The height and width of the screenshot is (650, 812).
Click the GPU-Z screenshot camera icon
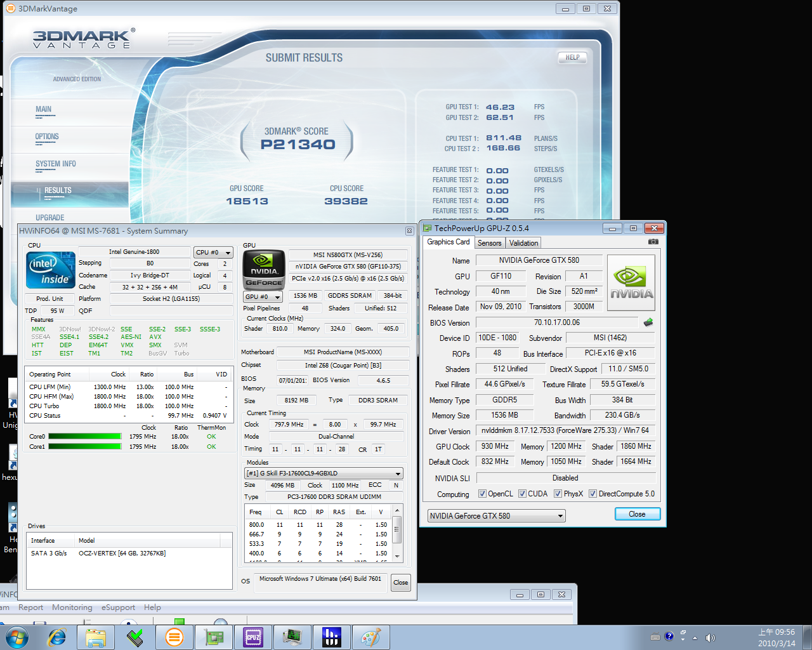point(653,242)
